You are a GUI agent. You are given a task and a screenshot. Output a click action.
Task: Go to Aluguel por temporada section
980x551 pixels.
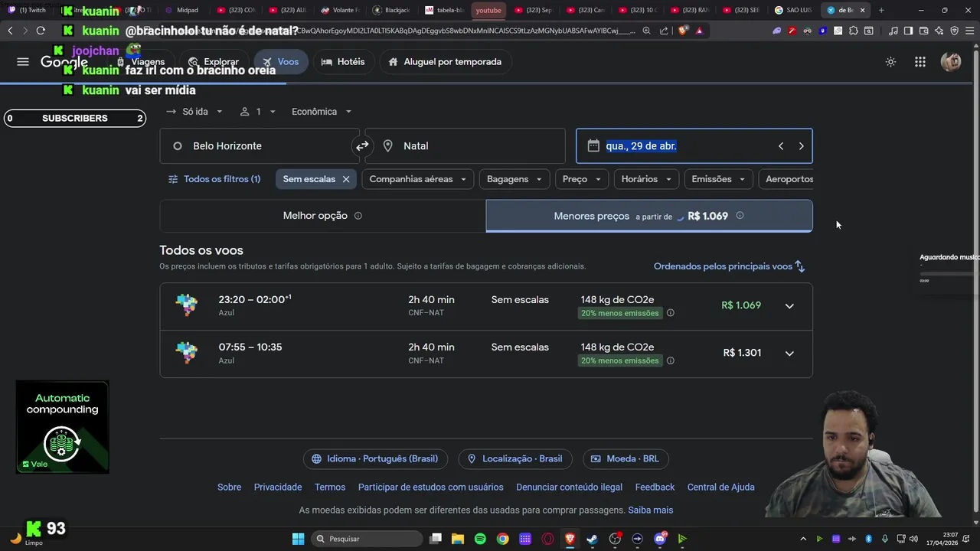point(445,62)
